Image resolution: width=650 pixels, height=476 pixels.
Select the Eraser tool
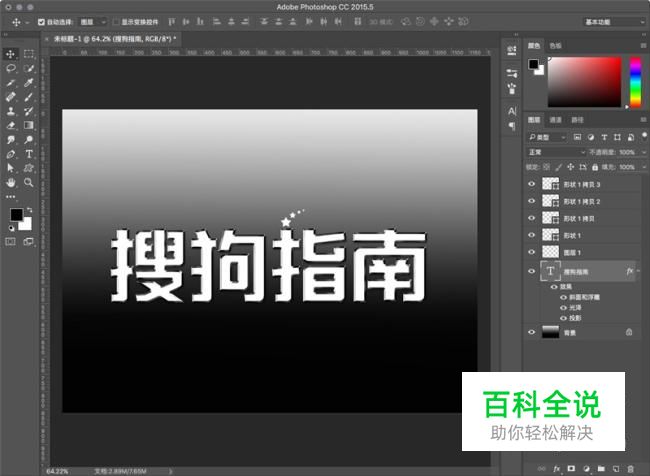point(11,125)
